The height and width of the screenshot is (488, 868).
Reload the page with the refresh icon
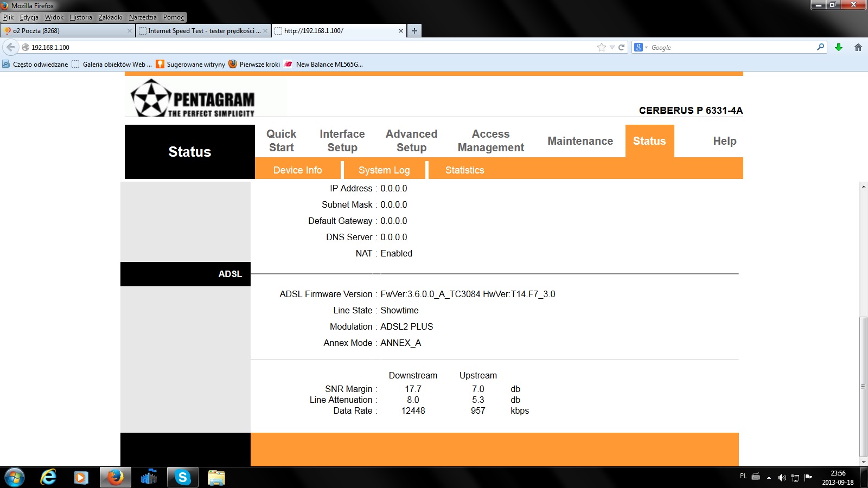click(x=622, y=47)
